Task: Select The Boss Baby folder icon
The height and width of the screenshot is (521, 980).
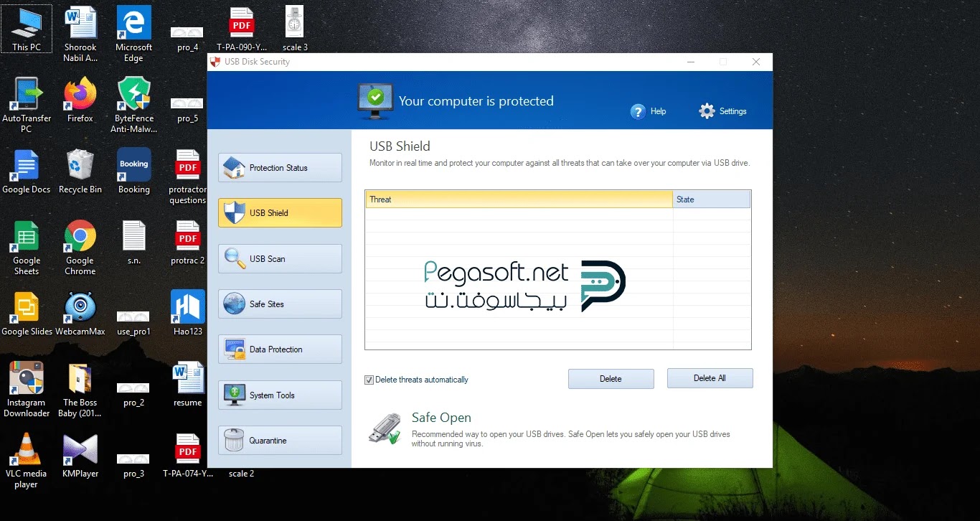Action: point(80,390)
